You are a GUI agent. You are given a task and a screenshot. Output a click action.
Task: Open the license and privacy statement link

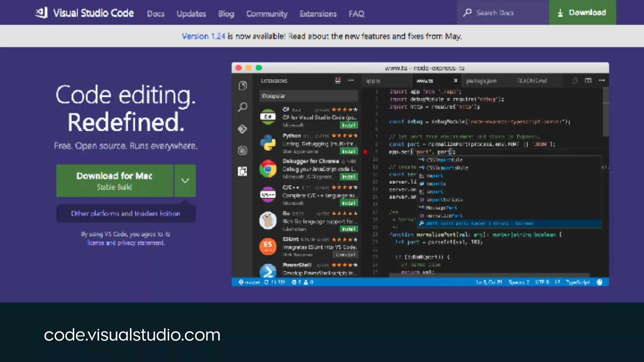[x=126, y=243]
